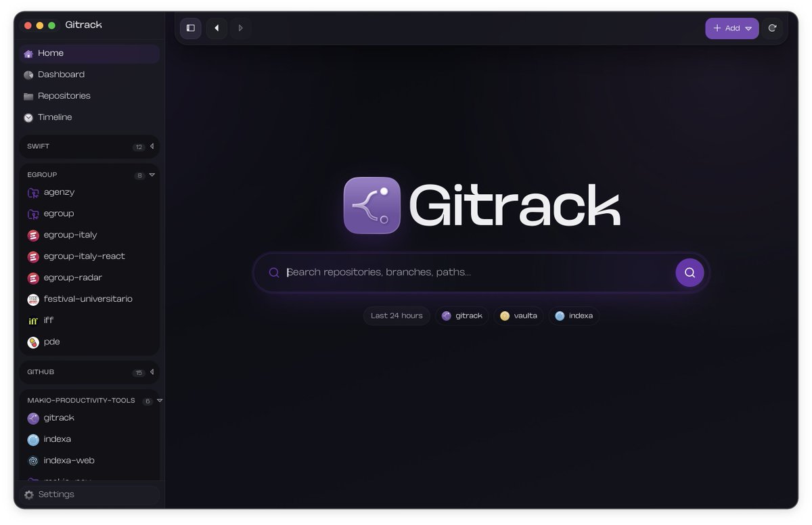Open the vaulta recent chip

click(518, 316)
